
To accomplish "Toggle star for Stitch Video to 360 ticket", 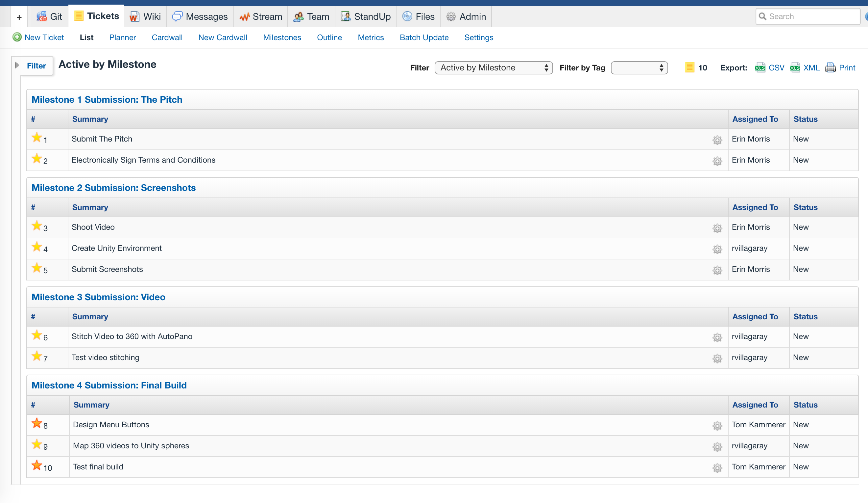I will 36,335.
